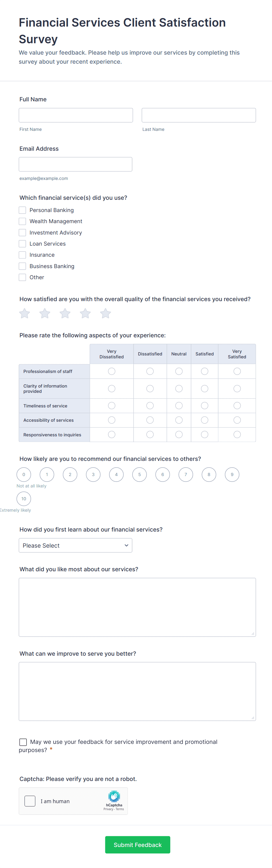Click the improvements suggestion text area
272x868 pixels.
[137, 691]
